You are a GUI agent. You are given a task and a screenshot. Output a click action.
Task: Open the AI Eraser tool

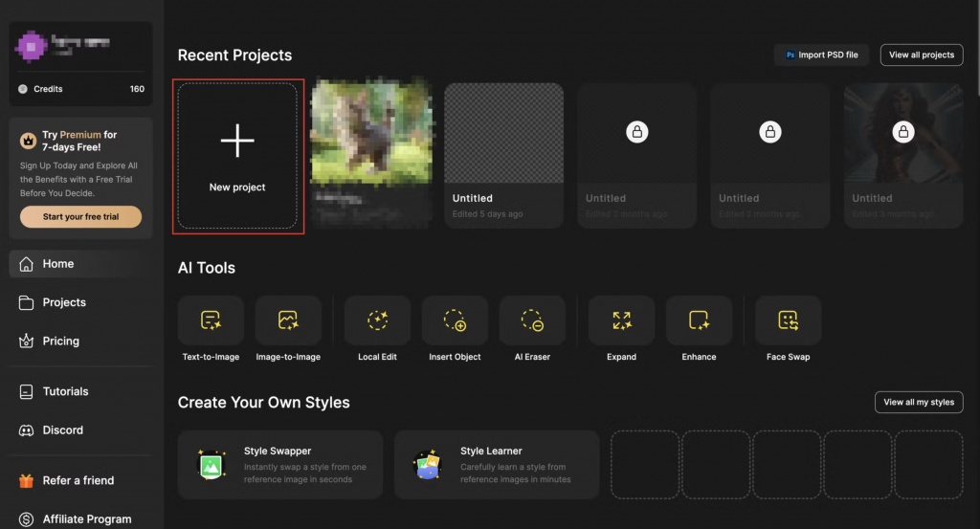coord(532,321)
